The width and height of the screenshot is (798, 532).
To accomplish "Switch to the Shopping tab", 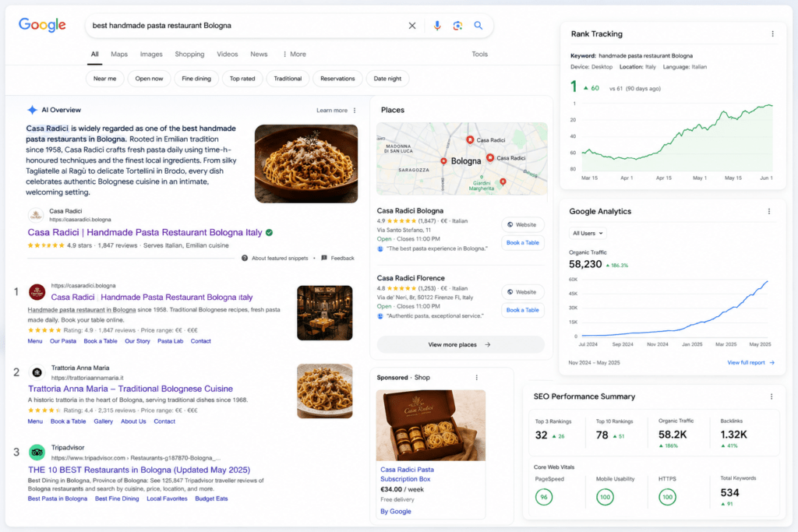I will (x=189, y=55).
